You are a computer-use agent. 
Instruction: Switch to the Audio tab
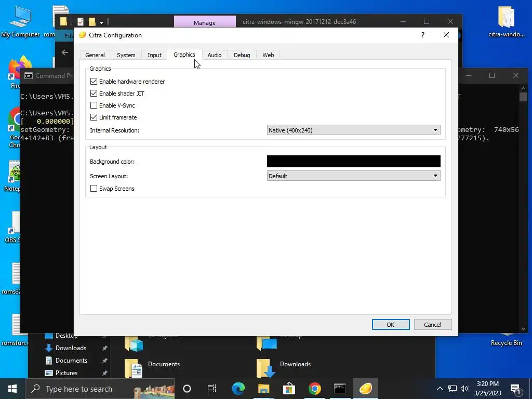tap(215, 55)
